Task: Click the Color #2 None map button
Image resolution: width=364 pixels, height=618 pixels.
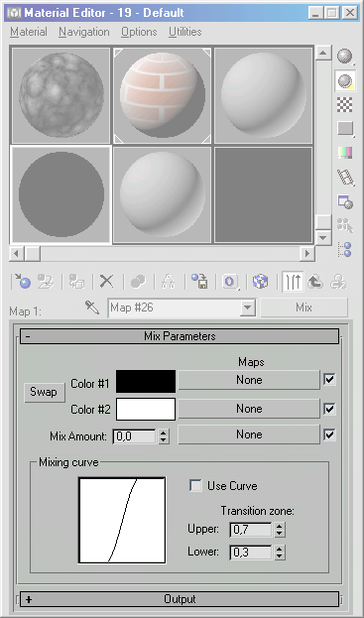Action: 249,409
